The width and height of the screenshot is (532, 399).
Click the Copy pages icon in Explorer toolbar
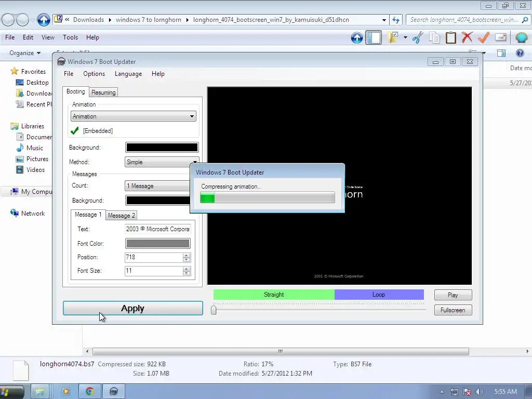[x=434, y=37]
